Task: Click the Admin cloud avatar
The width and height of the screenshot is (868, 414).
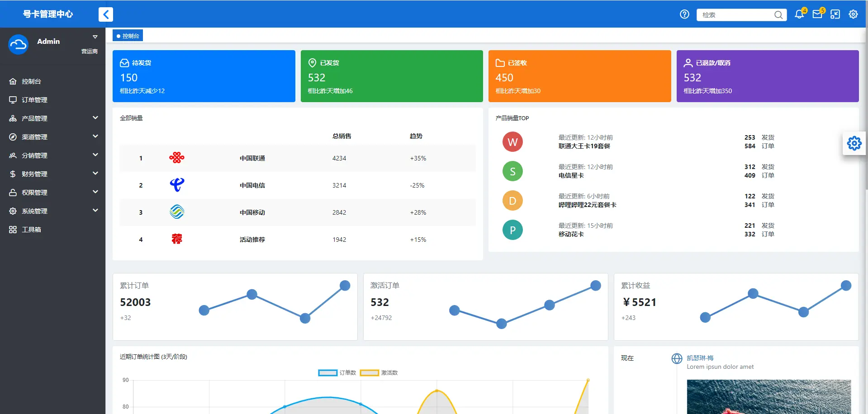Action: (19, 44)
